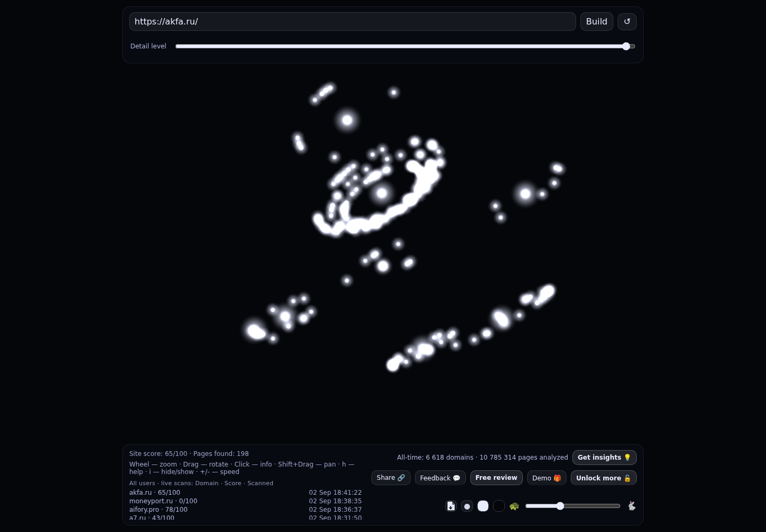Viewport: 766px width, 532px height.
Task: Open Get insights
Action: click(x=604, y=458)
